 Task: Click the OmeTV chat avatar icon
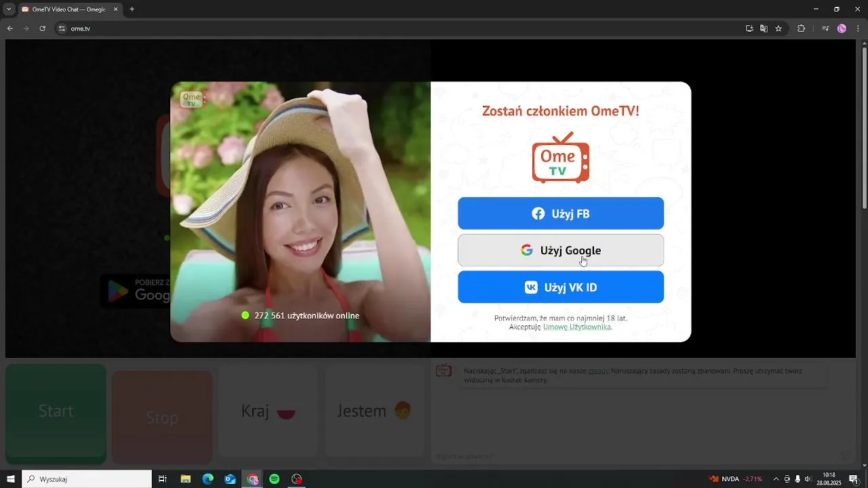pos(443,371)
